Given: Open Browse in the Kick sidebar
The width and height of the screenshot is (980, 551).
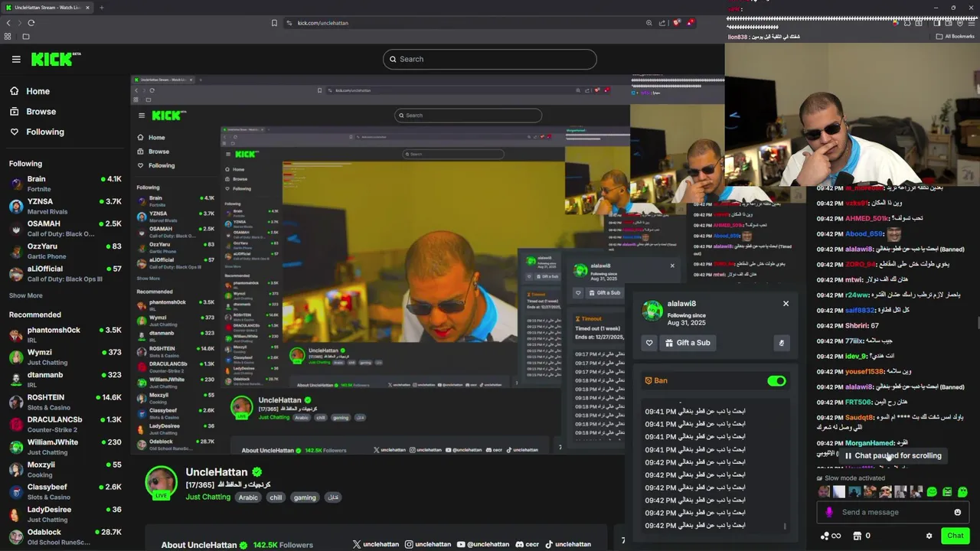Looking at the screenshot, I should [x=32, y=112].
